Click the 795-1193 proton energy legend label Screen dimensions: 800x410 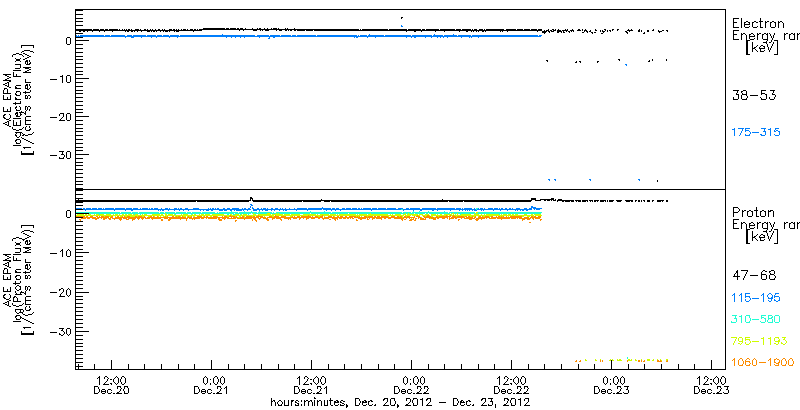(760, 341)
